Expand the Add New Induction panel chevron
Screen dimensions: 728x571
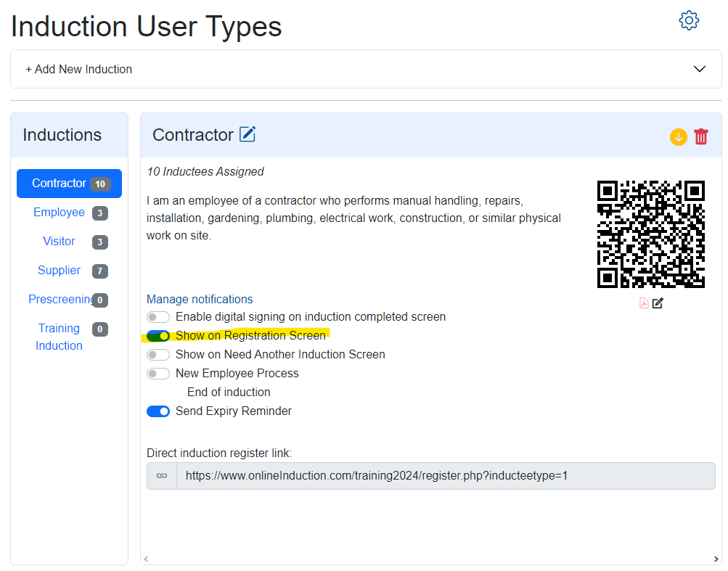click(x=699, y=69)
